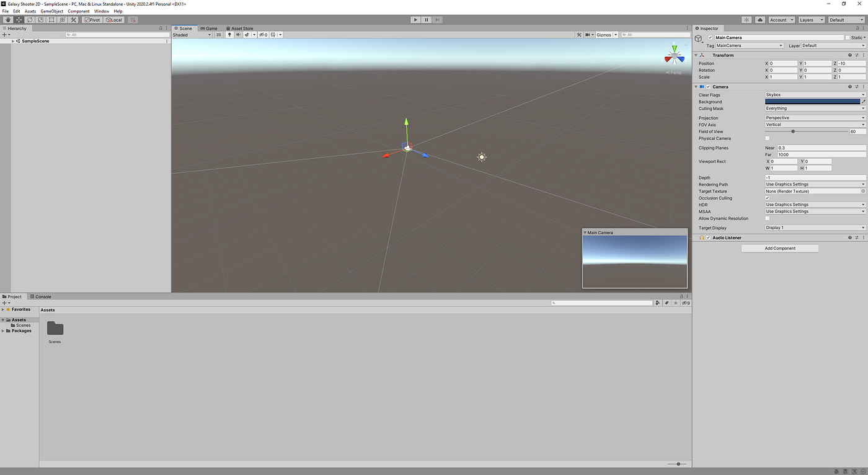
Task: Open the Gizmos dropdown arrow
Action: tap(616, 35)
